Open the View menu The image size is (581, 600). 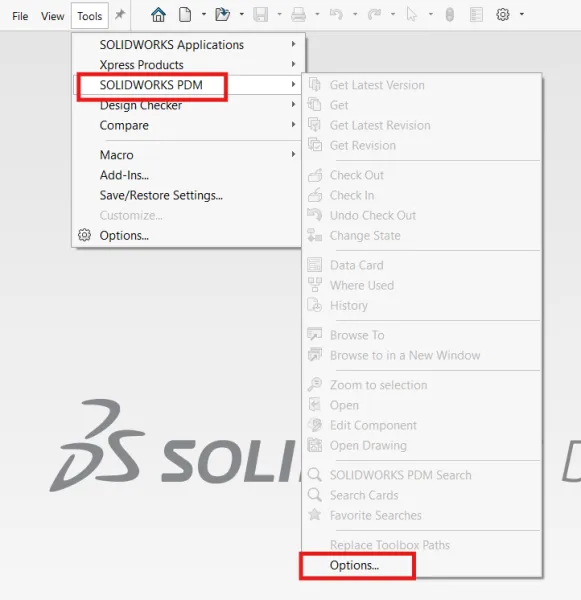click(52, 16)
